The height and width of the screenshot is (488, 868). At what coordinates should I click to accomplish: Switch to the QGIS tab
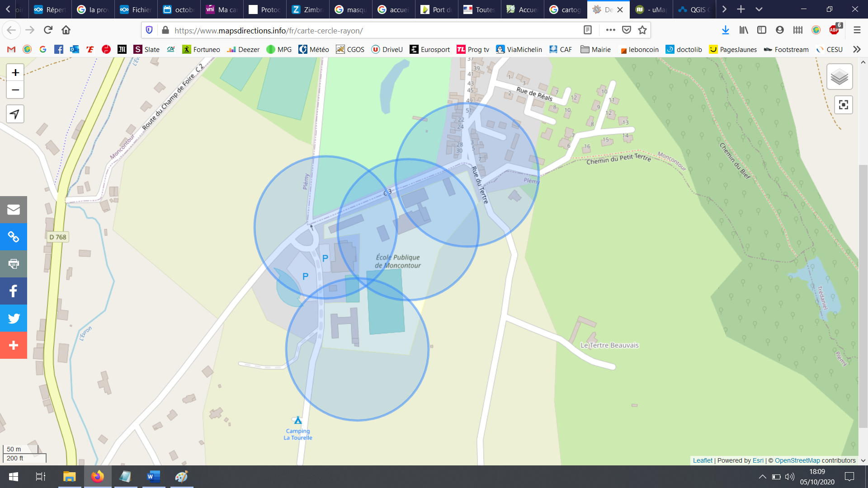[694, 9]
